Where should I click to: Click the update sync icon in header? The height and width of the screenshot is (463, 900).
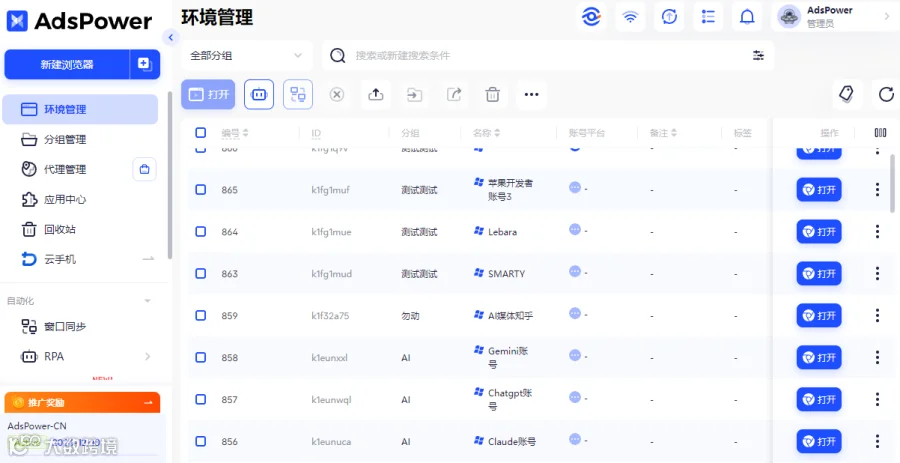669,17
